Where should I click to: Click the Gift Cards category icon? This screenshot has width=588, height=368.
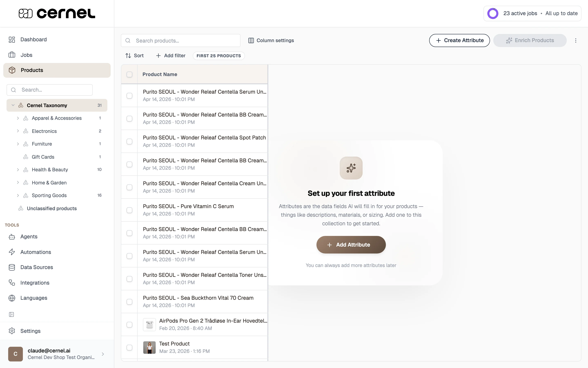point(26,157)
